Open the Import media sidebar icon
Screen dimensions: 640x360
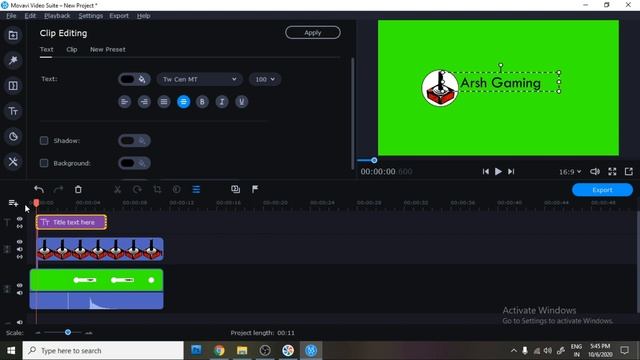pos(13,35)
